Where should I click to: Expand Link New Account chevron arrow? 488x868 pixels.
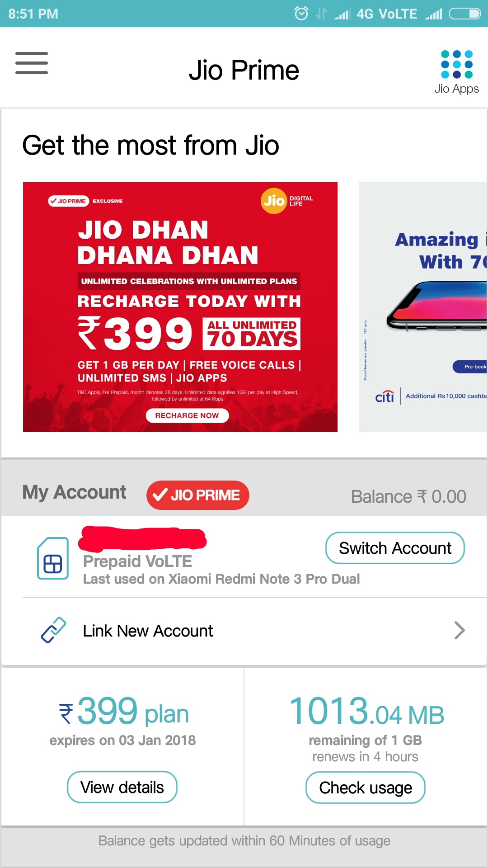[460, 630]
